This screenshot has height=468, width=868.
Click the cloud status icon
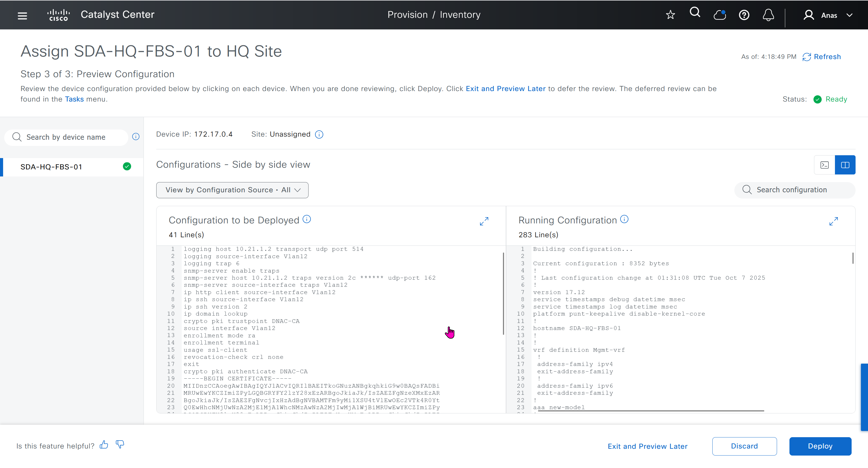coord(719,15)
